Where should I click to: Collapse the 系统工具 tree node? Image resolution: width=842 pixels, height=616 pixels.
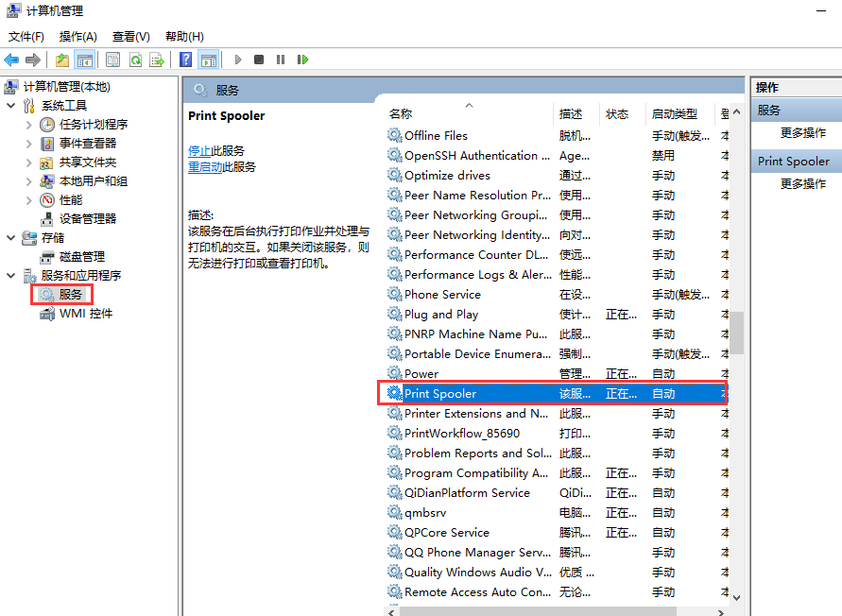click(x=10, y=106)
